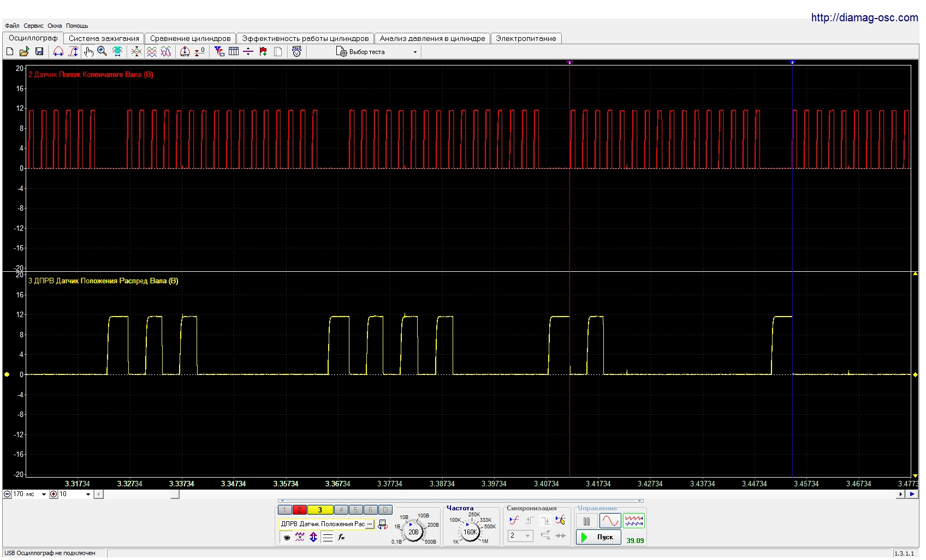Screen dimensions: 926x560
Task: Create a new file with the blank page icon
Action: (x=10, y=51)
